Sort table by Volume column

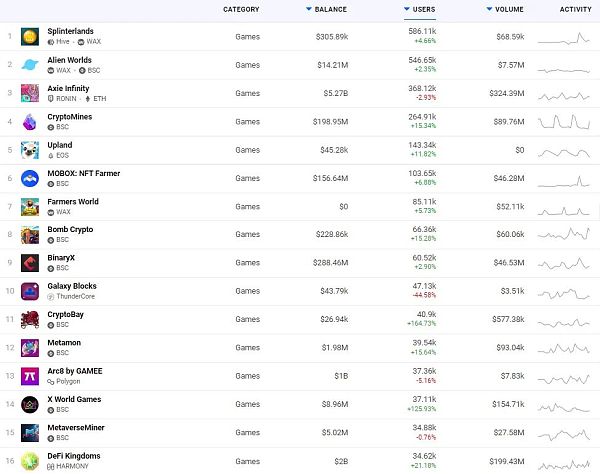(x=512, y=10)
